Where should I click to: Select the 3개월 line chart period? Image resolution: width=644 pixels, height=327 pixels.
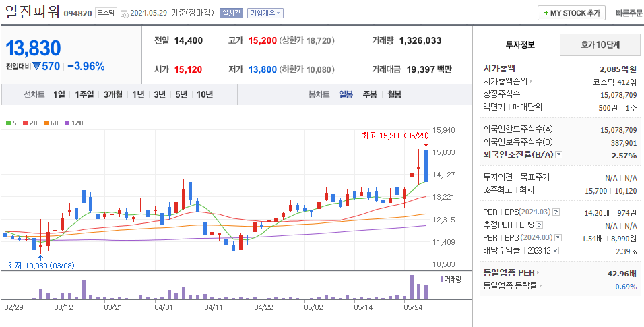click(113, 94)
